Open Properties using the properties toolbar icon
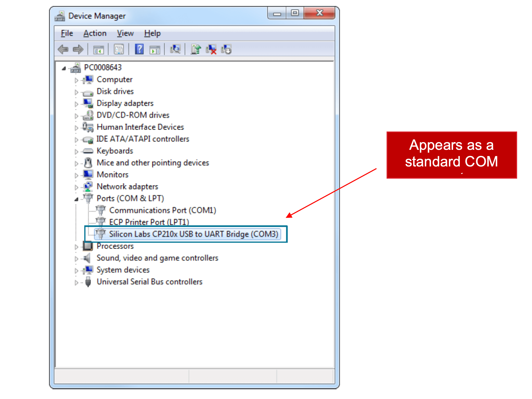 (119, 49)
